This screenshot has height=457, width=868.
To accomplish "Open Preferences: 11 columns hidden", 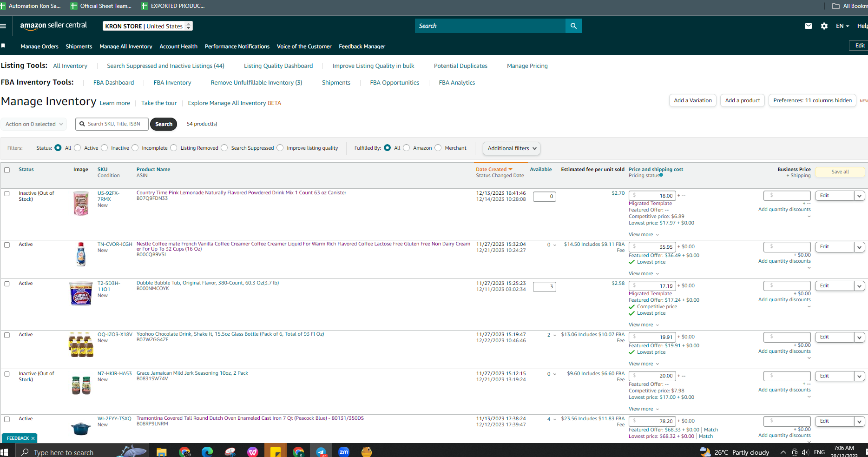I will [812, 100].
